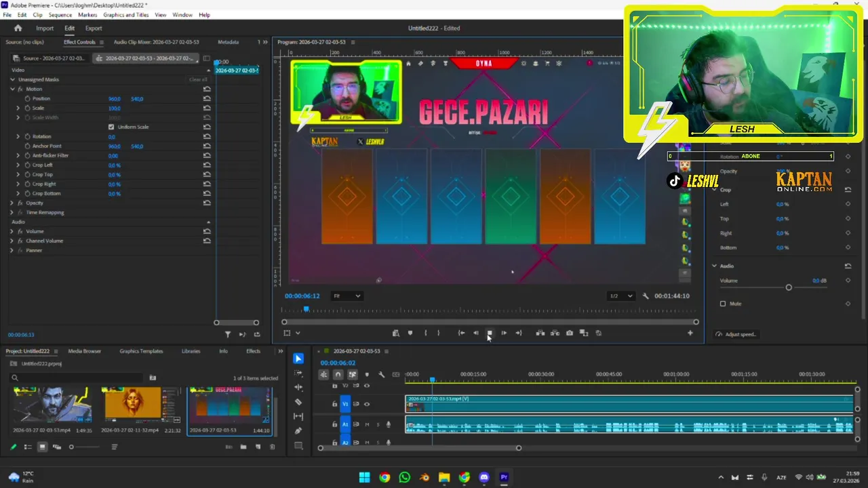
Task: Click the Program monitor playhead marker
Action: [307, 310]
